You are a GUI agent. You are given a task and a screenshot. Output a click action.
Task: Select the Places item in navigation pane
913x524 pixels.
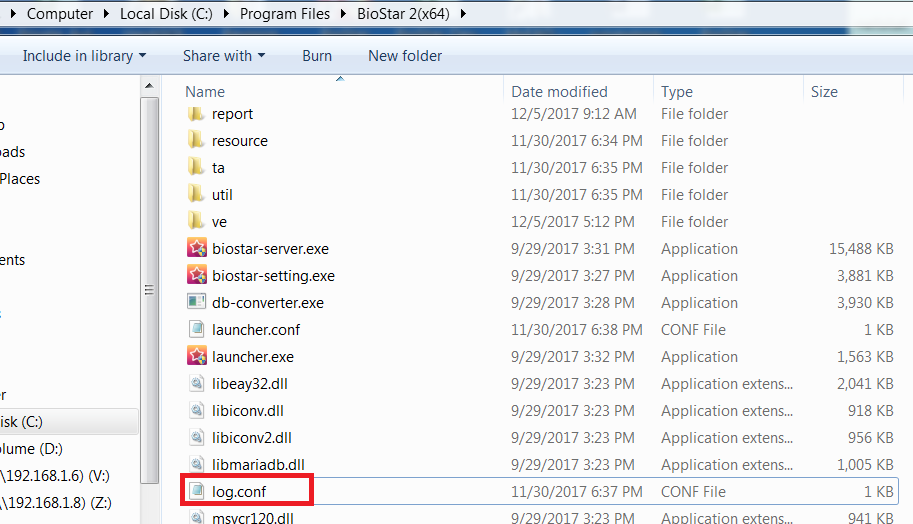click(20, 179)
